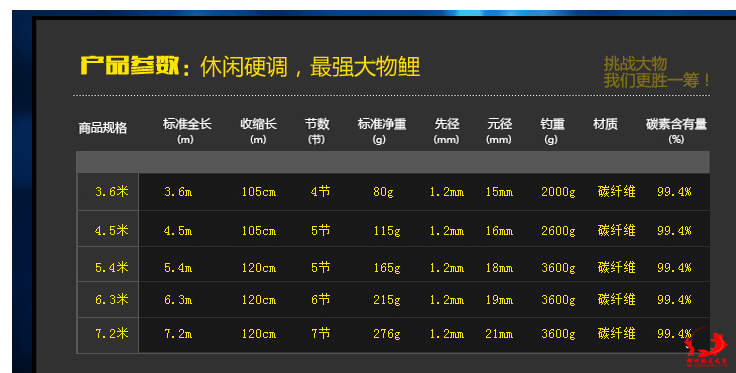Select the 2000g fishing weight cell
The height and width of the screenshot is (373, 736).
click(x=558, y=192)
